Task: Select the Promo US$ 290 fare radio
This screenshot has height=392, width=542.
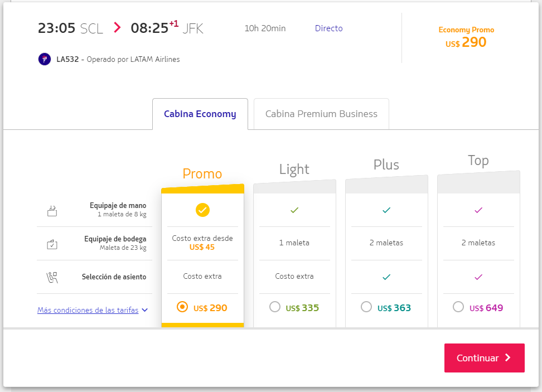Action: coord(182,307)
